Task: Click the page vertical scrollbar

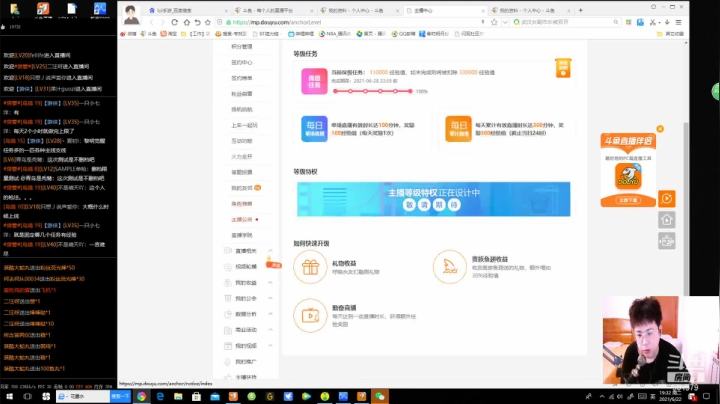Action: click(x=686, y=209)
